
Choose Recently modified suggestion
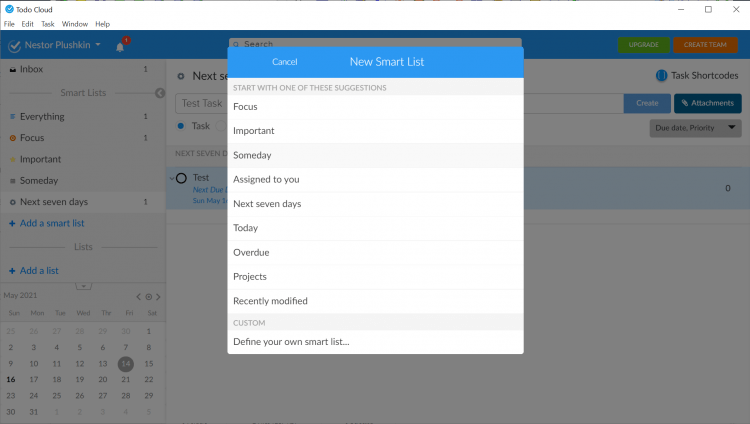click(x=375, y=301)
